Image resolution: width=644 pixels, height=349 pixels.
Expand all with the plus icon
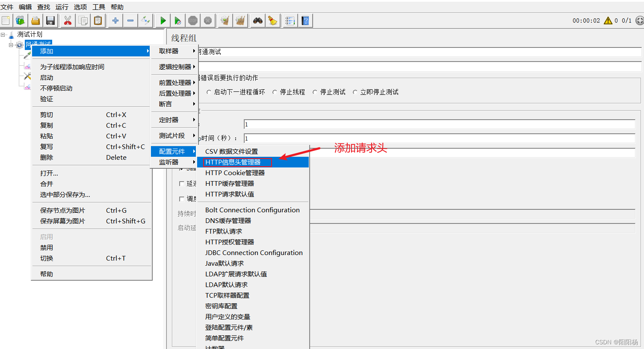tap(115, 21)
